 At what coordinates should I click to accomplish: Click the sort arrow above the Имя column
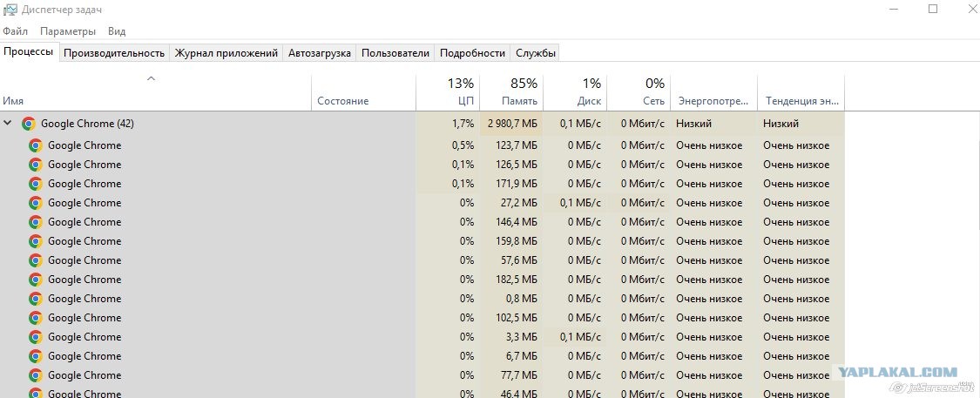[151, 78]
